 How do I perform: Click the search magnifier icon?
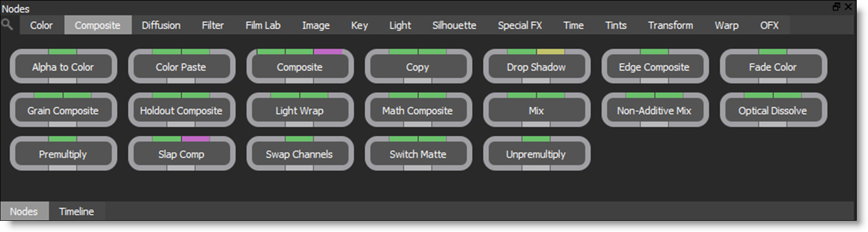pos(7,24)
